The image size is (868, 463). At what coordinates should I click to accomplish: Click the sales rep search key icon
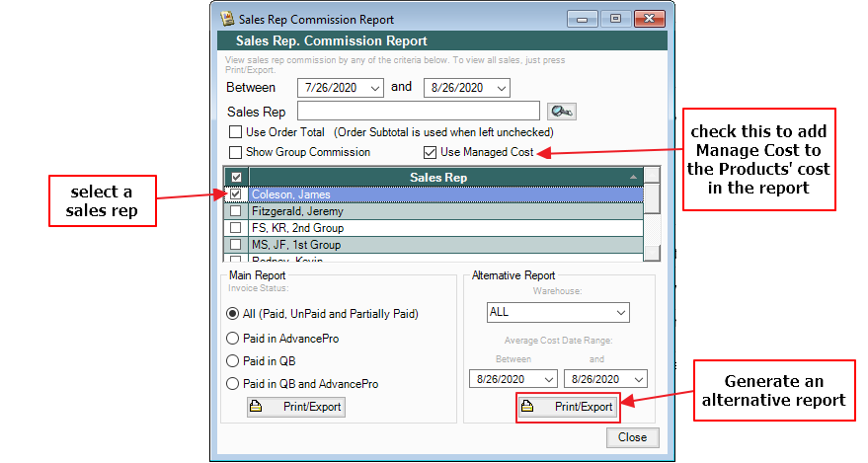pyautogui.click(x=561, y=111)
